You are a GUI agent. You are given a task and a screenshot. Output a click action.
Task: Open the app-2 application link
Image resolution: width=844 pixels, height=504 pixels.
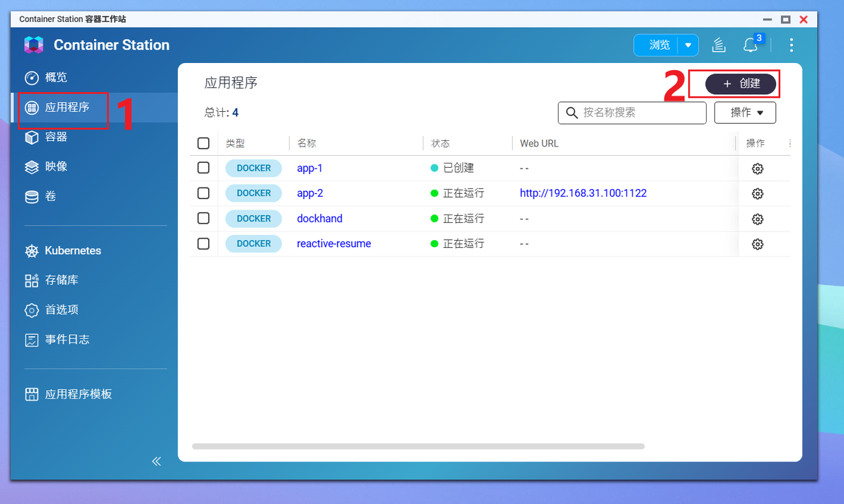pyautogui.click(x=310, y=193)
